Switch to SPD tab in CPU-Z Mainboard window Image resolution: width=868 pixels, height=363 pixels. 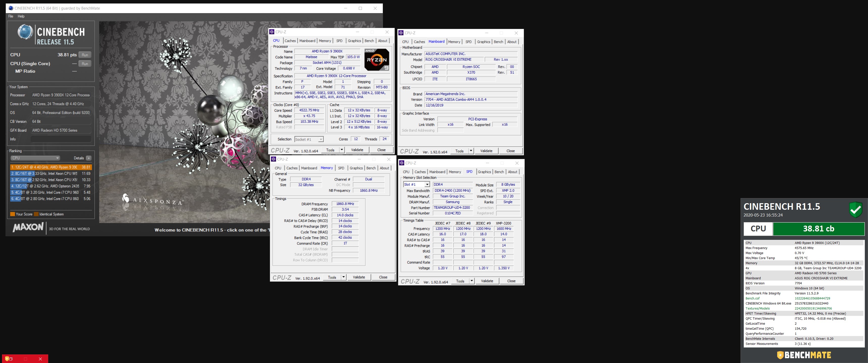[x=468, y=42]
